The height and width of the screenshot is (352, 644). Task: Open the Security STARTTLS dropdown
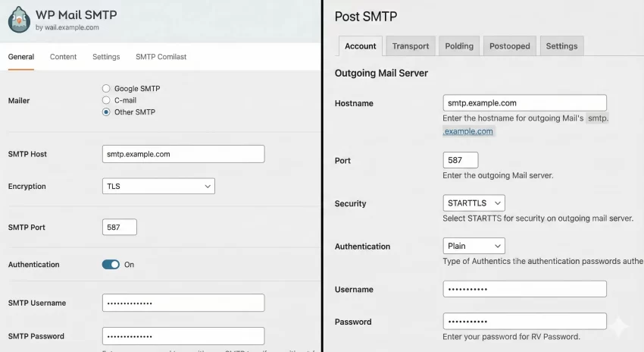[x=474, y=203]
